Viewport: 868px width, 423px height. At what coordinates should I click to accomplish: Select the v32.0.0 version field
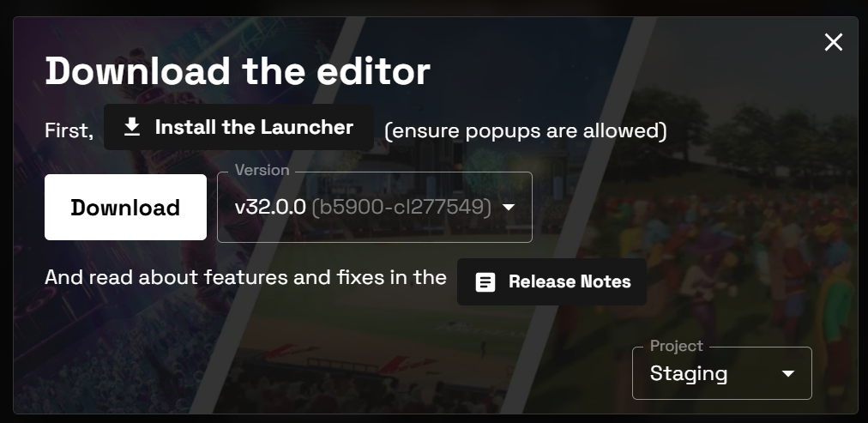click(x=375, y=207)
